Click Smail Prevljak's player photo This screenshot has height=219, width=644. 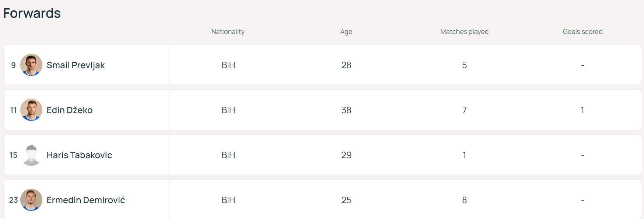pyautogui.click(x=31, y=65)
